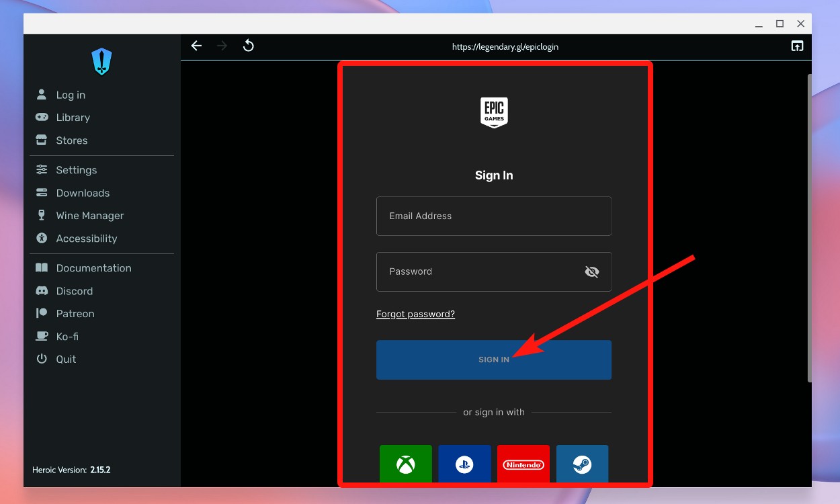The width and height of the screenshot is (840, 504).
Task: Click the Email Address field
Action: (x=494, y=216)
